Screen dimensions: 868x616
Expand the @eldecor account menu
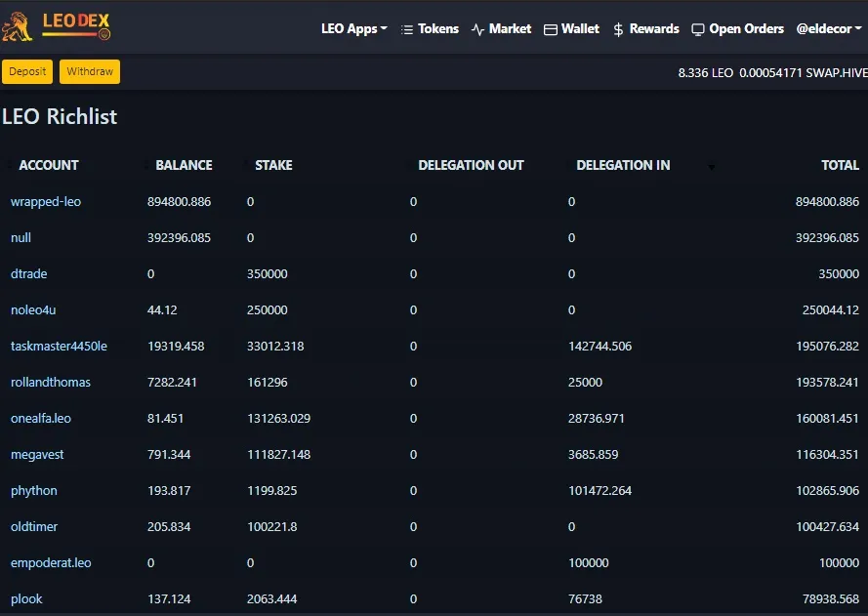829,28
